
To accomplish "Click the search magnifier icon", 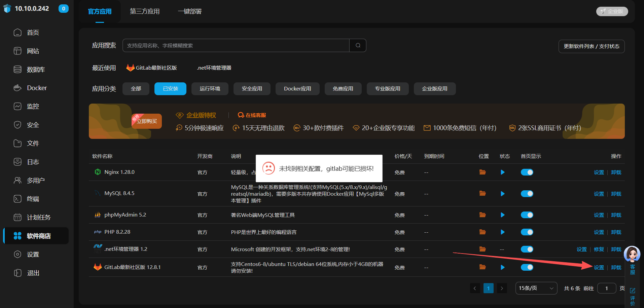I will tap(357, 45).
